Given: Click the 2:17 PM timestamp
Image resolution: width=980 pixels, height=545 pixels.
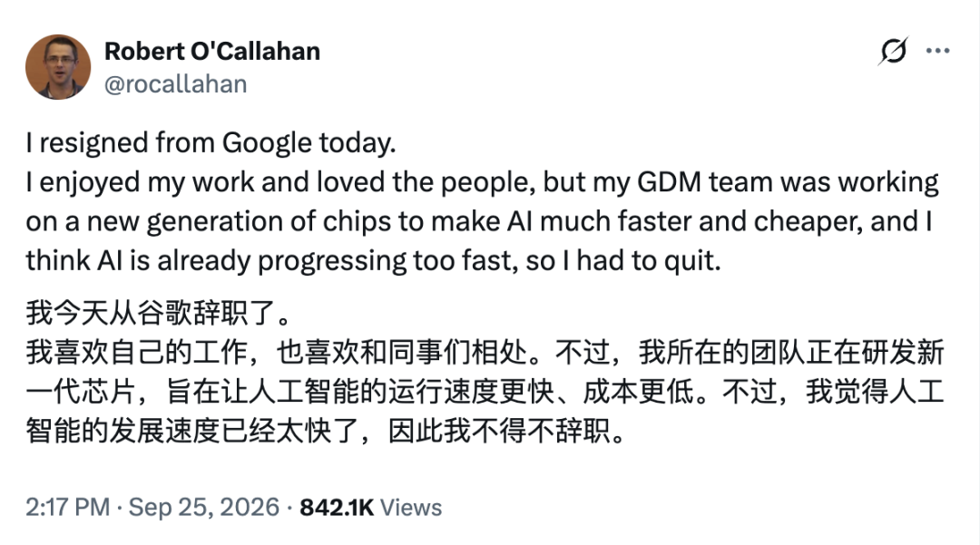Looking at the screenshot, I should (67, 507).
